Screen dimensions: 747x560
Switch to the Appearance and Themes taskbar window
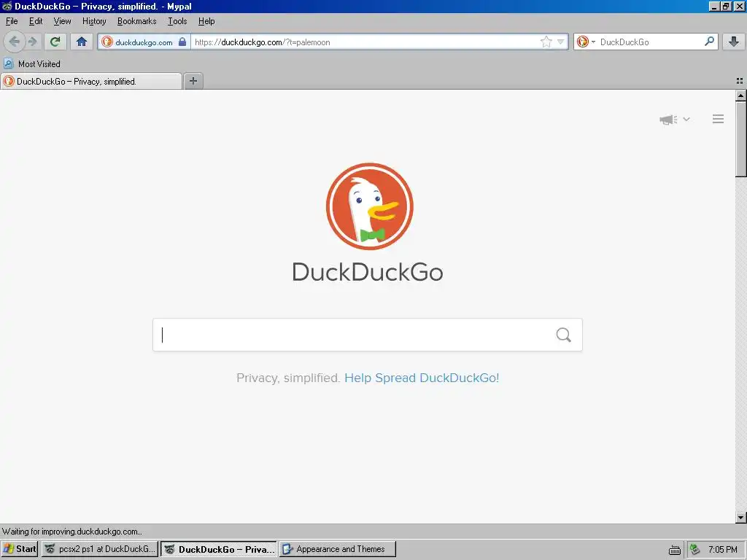[x=338, y=549]
